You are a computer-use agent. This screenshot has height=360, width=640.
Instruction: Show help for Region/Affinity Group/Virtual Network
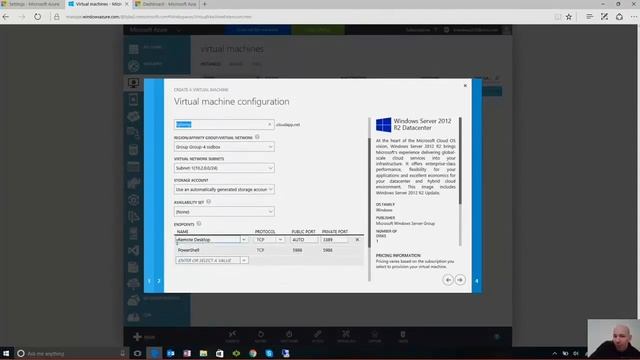pyautogui.click(x=257, y=137)
